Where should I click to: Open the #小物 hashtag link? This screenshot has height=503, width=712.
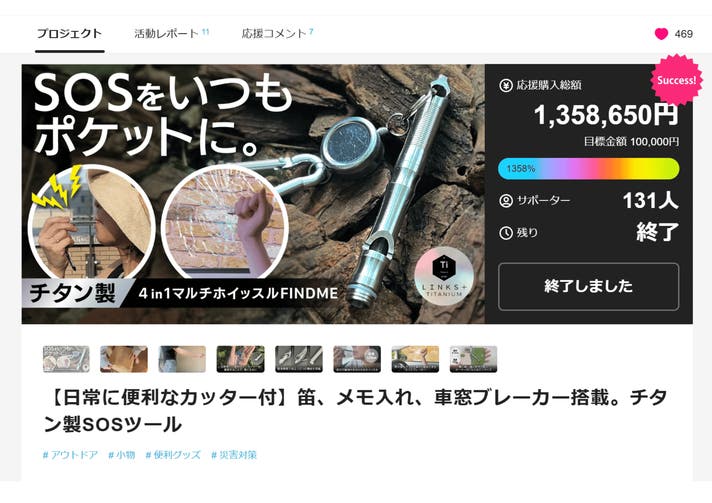[x=122, y=454]
